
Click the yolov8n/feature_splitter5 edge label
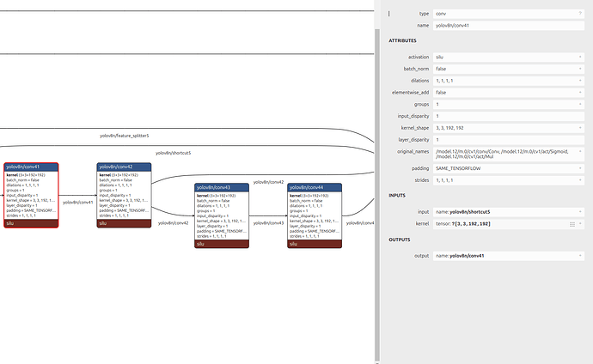point(124,136)
